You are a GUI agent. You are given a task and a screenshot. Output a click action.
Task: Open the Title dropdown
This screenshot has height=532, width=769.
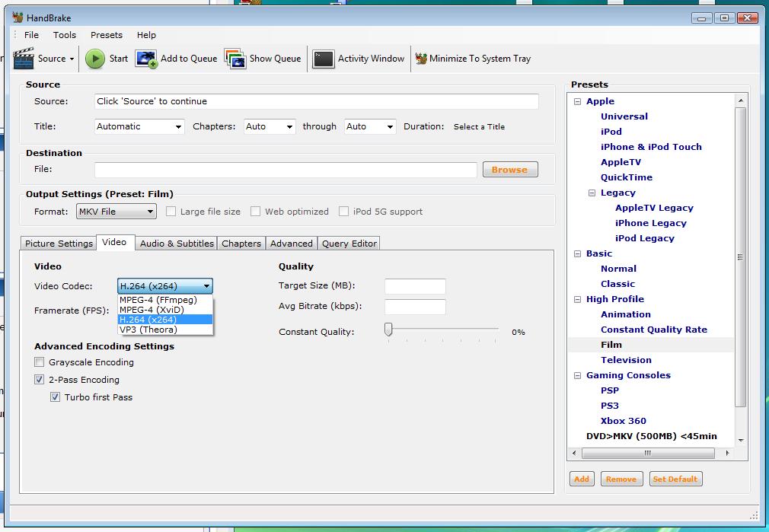(x=139, y=126)
